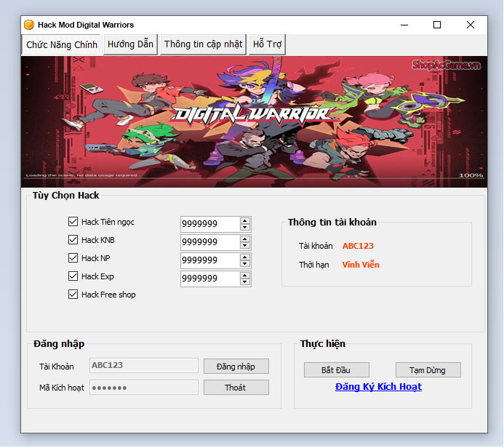The width and height of the screenshot is (504, 448).
Task: Click the Đăng nhập group heading
Action: tap(59, 343)
